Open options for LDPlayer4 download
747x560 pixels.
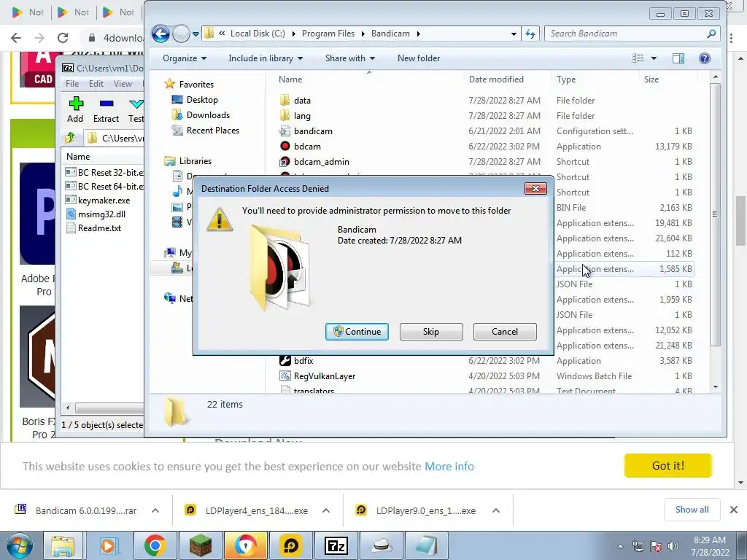tap(326, 510)
